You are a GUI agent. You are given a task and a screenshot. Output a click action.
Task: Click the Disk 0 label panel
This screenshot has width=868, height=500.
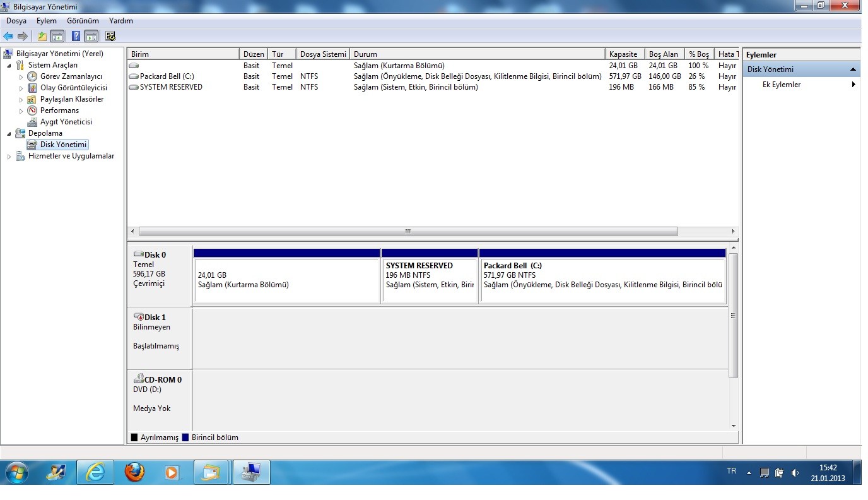coord(160,276)
